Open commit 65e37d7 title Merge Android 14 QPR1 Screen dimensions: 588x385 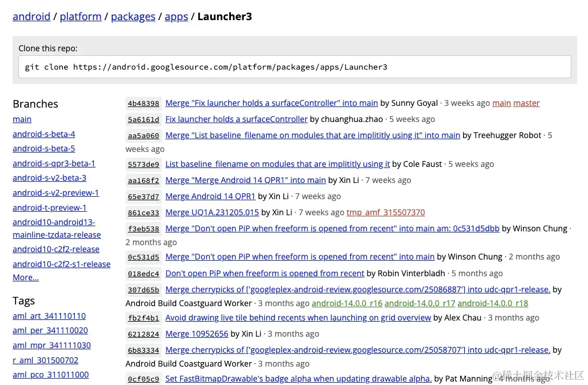(x=210, y=196)
